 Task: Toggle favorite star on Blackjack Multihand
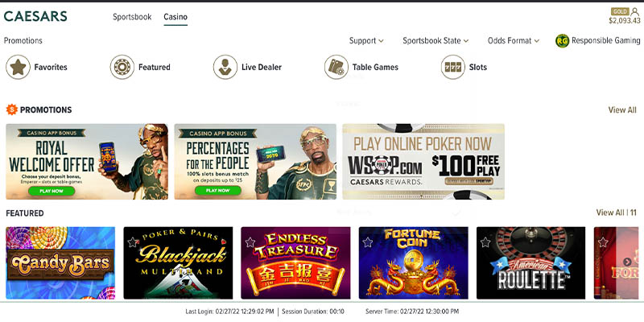[132, 242]
